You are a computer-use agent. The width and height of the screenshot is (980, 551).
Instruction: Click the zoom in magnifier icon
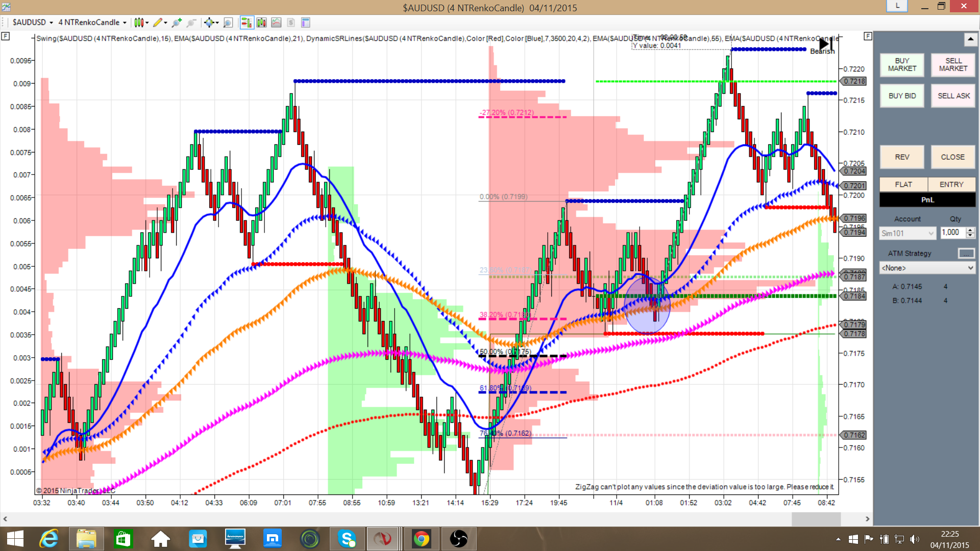tap(177, 22)
